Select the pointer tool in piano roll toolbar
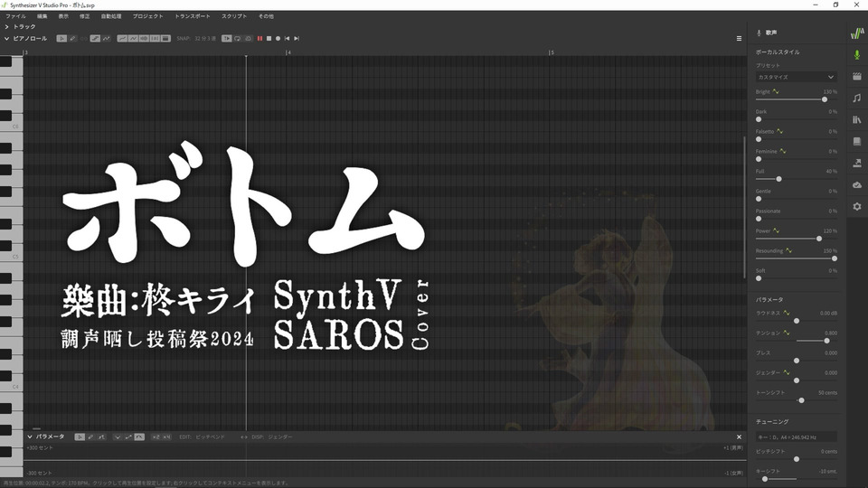The image size is (868, 488). point(61,39)
